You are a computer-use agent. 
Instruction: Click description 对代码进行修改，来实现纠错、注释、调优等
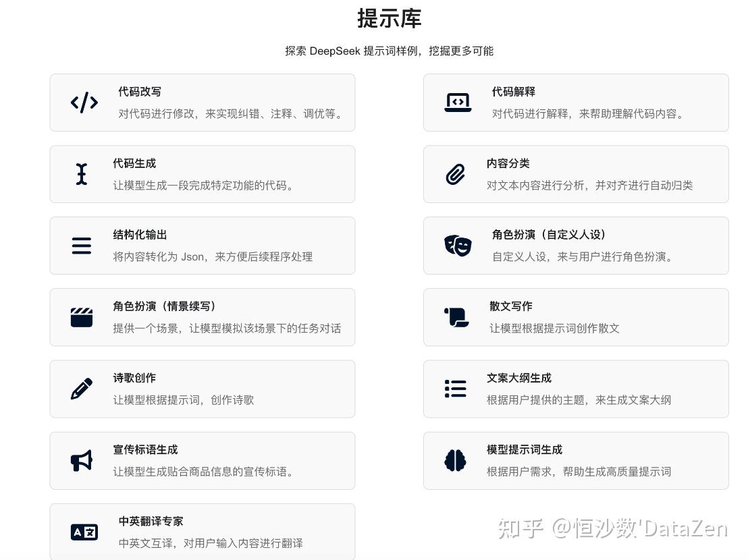coord(231,114)
